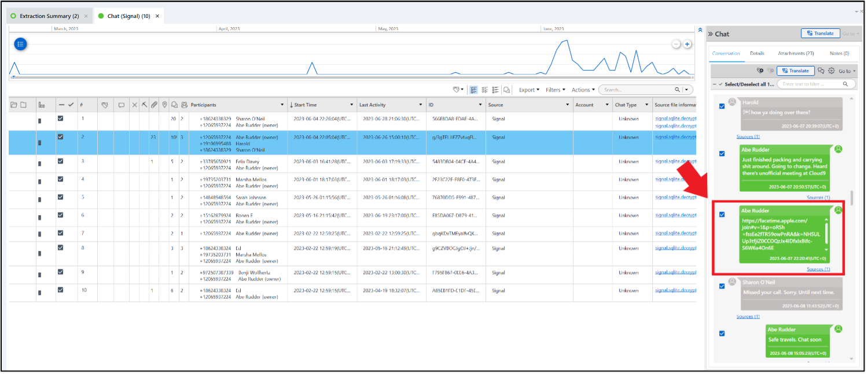The height and width of the screenshot is (374, 868).
Task: Uncheck the checkbox for row 1
Action: pyautogui.click(x=61, y=119)
